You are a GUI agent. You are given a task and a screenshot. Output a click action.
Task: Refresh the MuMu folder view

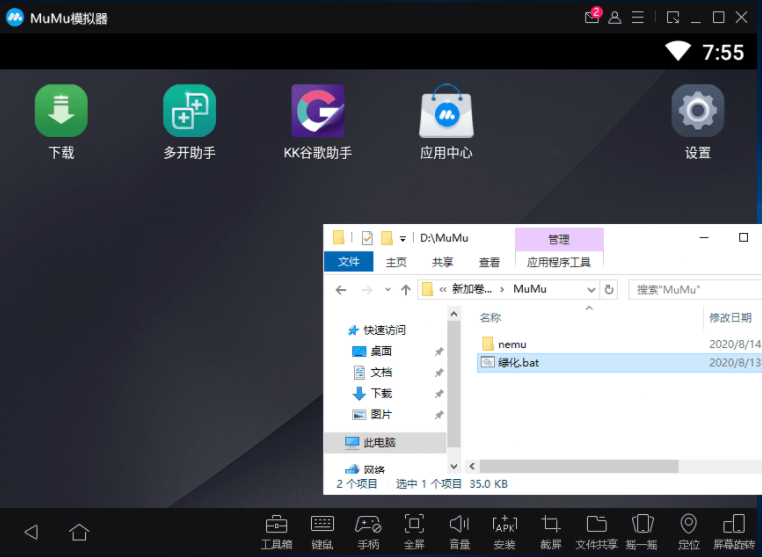pyautogui.click(x=608, y=290)
